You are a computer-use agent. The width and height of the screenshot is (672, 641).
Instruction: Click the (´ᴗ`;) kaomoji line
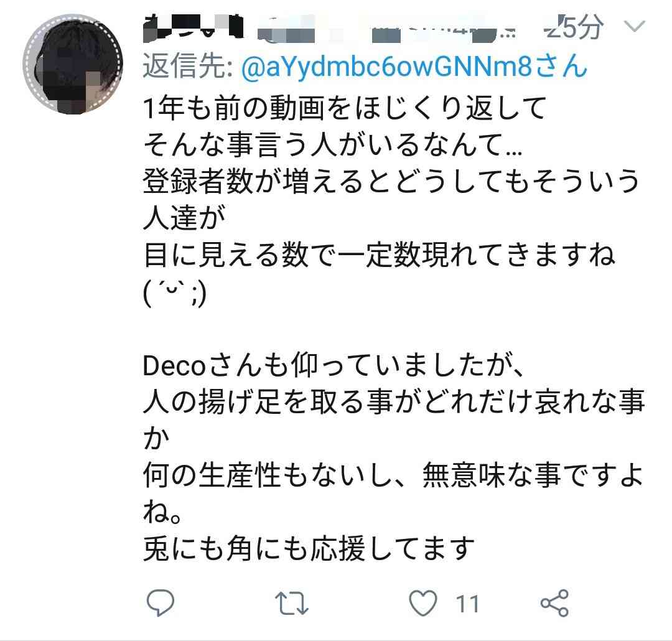175,292
